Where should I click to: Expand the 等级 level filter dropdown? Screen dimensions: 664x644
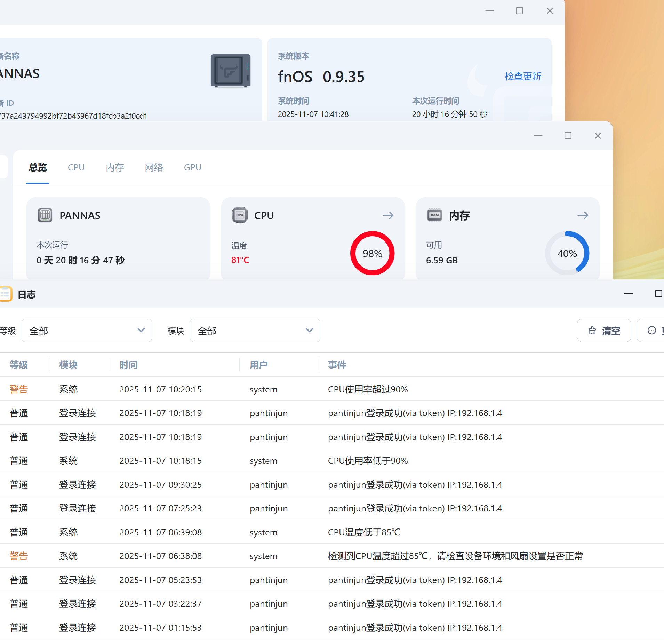click(87, 331)
